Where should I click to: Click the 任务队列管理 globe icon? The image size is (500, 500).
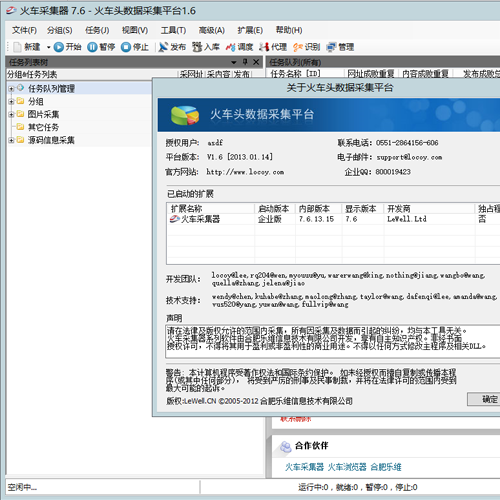[20, 88]
